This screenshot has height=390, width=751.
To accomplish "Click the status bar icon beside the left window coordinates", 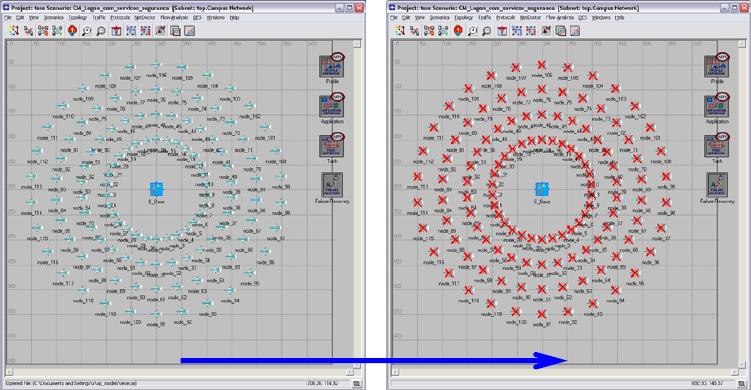I will click(356, 383).
